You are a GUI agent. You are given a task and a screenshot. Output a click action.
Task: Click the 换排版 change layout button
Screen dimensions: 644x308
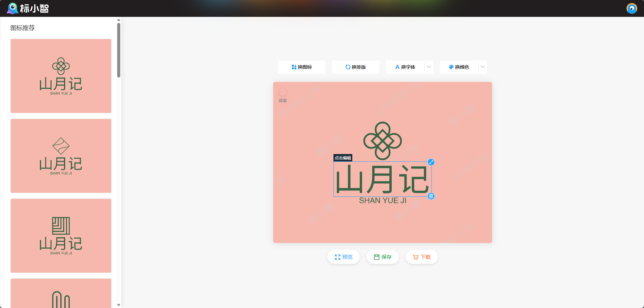(356, 67)
